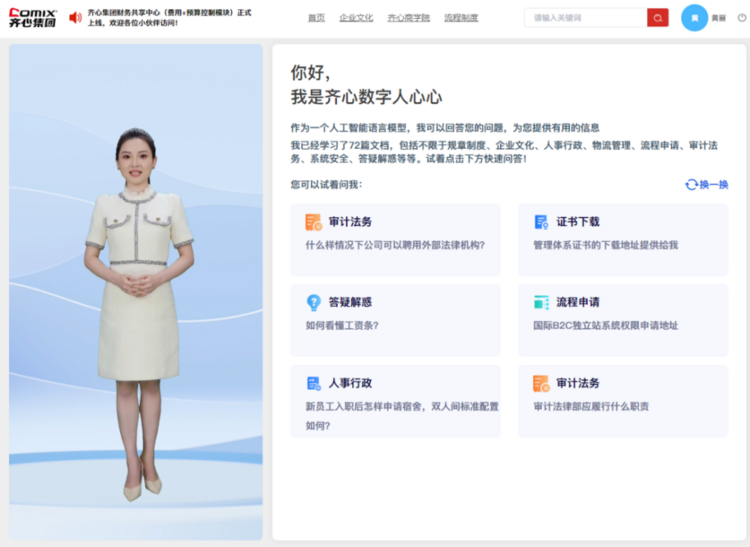750x547 pixels.
Task: Click the 人事行政 blue form icon
Action: pyautogui.click(x=313, y=383)
